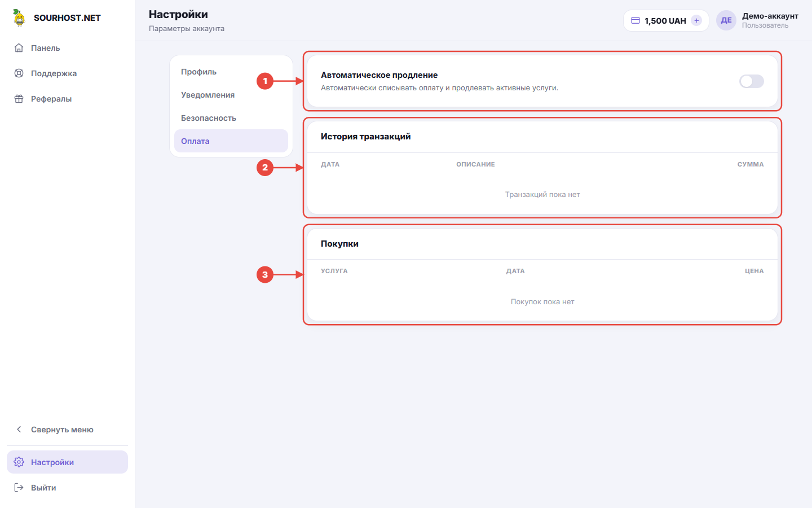Click the Параметры аккаунта subtitle
812x508 pixels.
187,28
